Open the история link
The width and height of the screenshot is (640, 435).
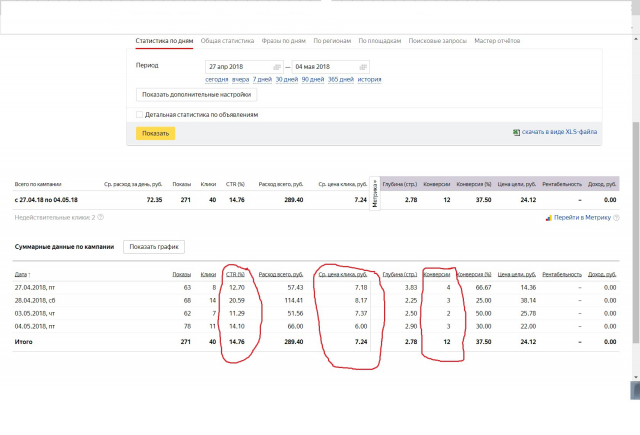(x=369, y=80)
